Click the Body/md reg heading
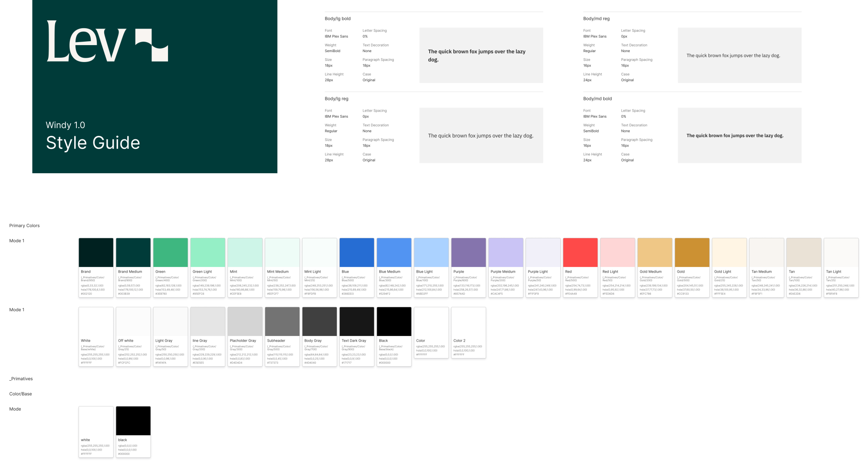The image size is (868, 467). click(596, 19)
